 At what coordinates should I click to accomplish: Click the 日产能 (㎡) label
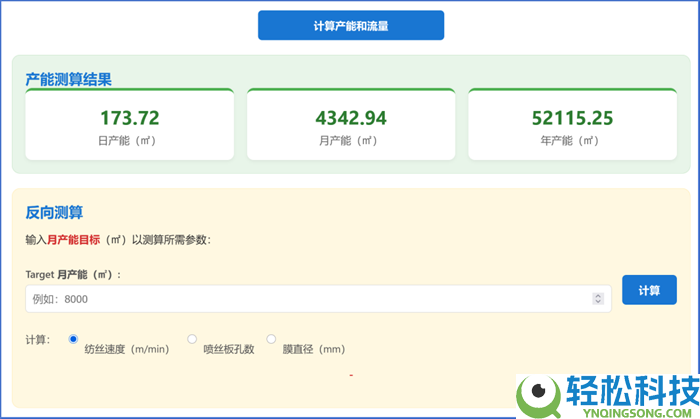pos(127,141)
